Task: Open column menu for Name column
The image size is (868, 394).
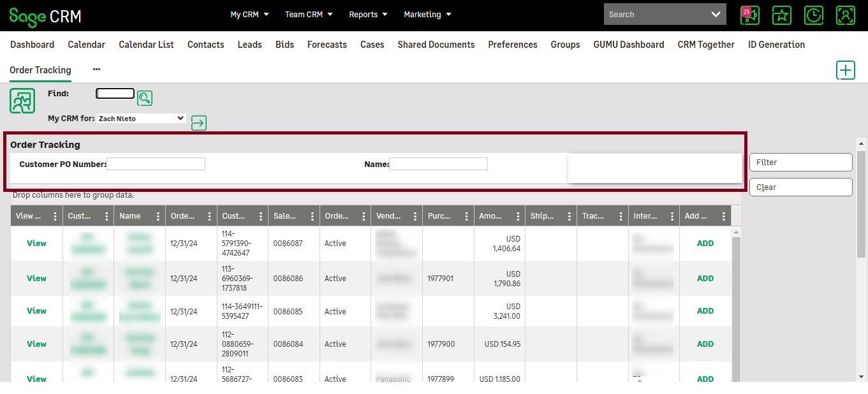Action: tap(158, 217)
